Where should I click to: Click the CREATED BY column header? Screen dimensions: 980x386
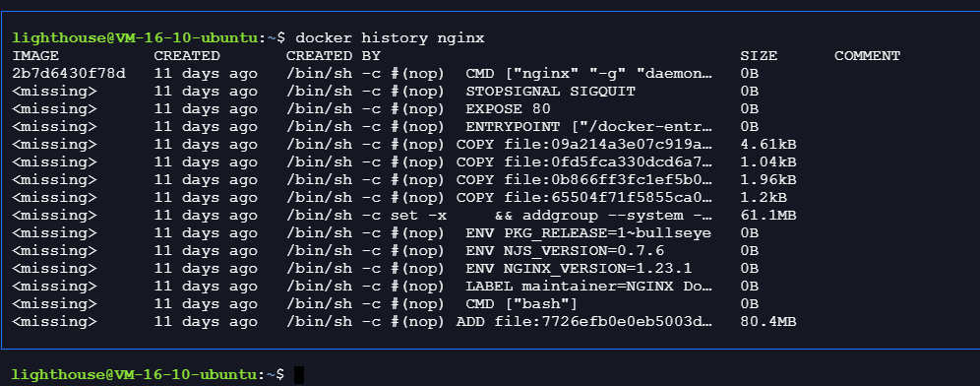(x=329, y=56)
